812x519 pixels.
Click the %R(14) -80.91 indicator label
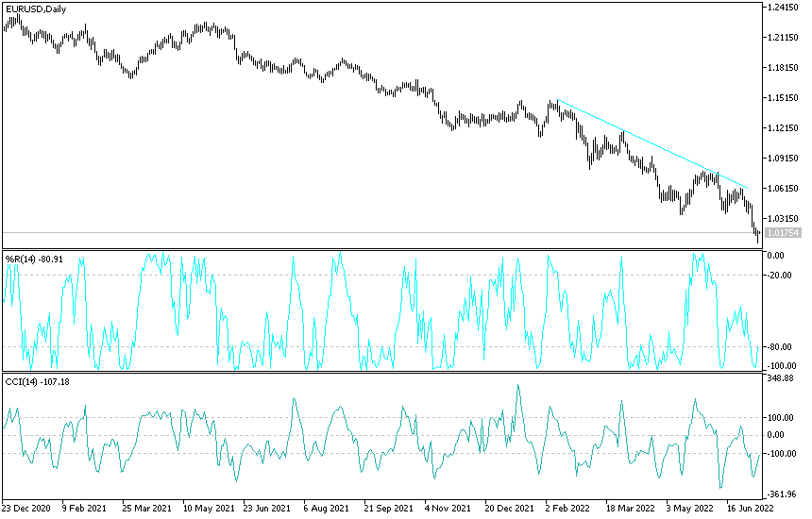pos(34,259)
